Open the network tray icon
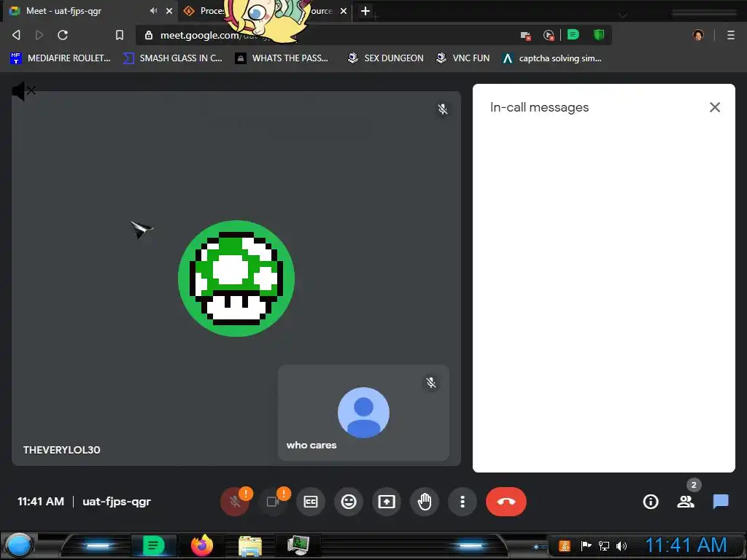This screenshot has width=747, height=560. coord(603,545)
